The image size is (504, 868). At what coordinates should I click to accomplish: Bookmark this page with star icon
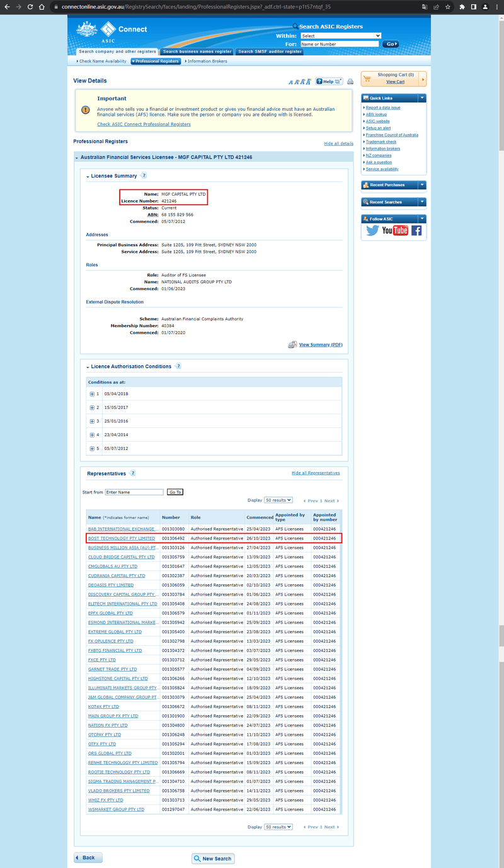[447, 7]
